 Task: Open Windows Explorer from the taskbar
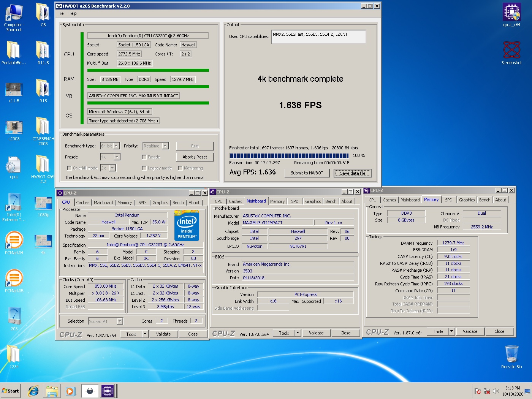(x=52, y=391)
